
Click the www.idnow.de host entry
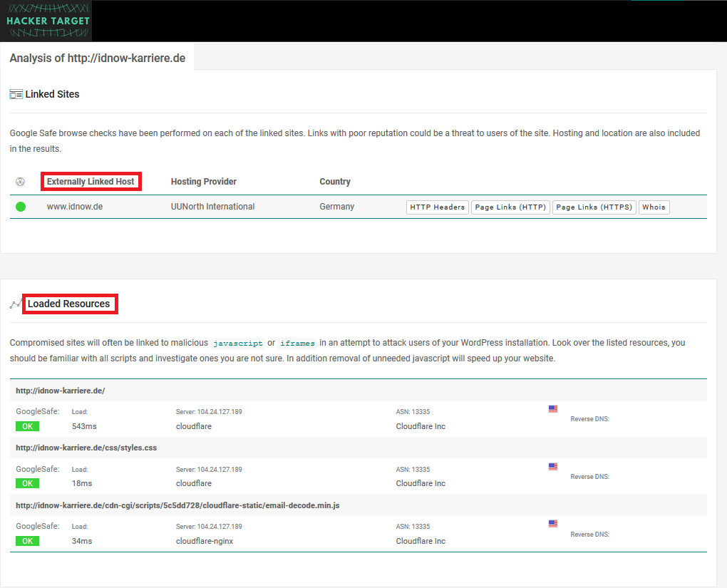[75, 207]
